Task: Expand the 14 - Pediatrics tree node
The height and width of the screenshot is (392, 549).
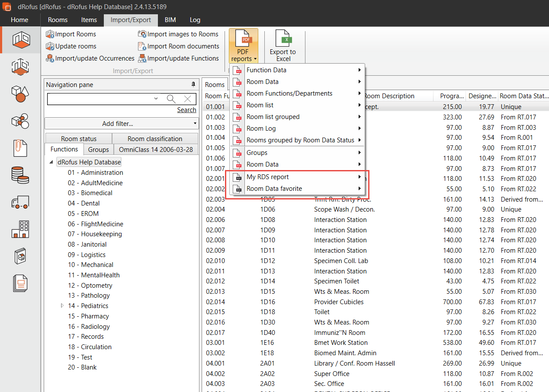Action: 61,306
